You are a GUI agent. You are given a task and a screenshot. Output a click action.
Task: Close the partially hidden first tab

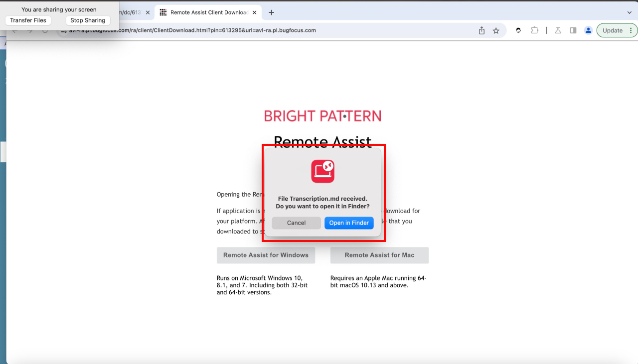[148, 12]
